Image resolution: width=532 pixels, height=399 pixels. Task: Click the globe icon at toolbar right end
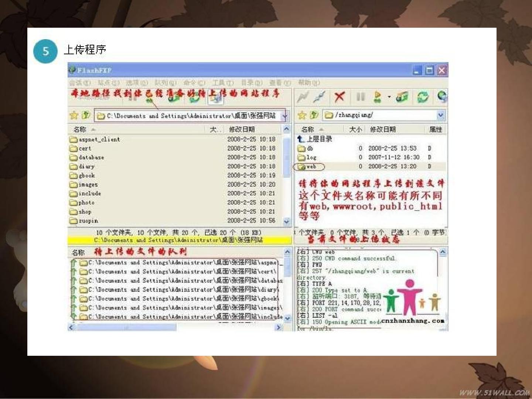442,97
